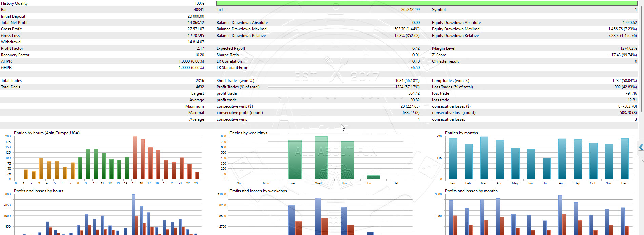Select the value '1.68% (352.02)'
The height and width of the screenshot is (235, 644).
click(x=407, y=36)
